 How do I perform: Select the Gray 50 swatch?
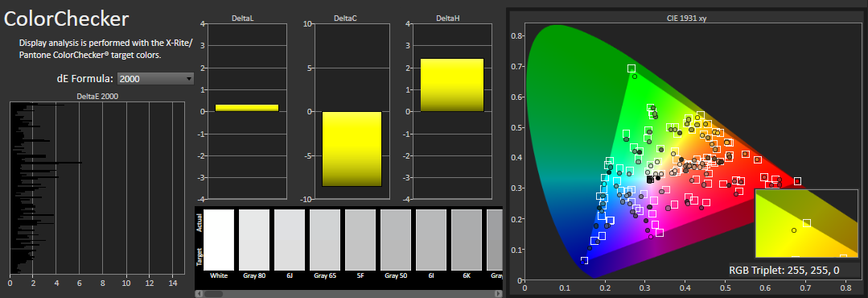(396, 239)
